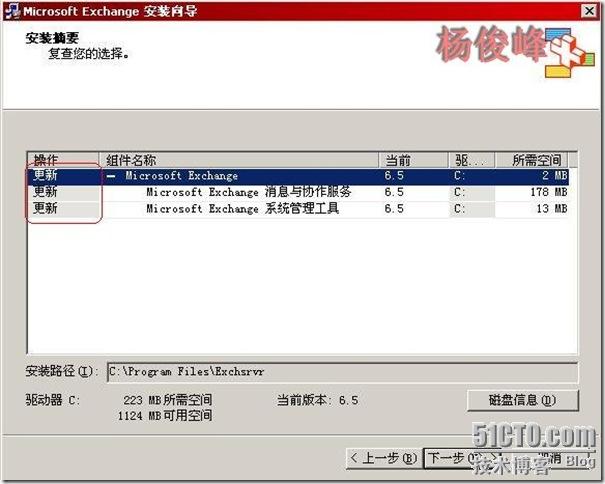The width and height of the screenshot is (605, 484).
Task: Click the 操作 column header
Action: click(x=63, y=160)
